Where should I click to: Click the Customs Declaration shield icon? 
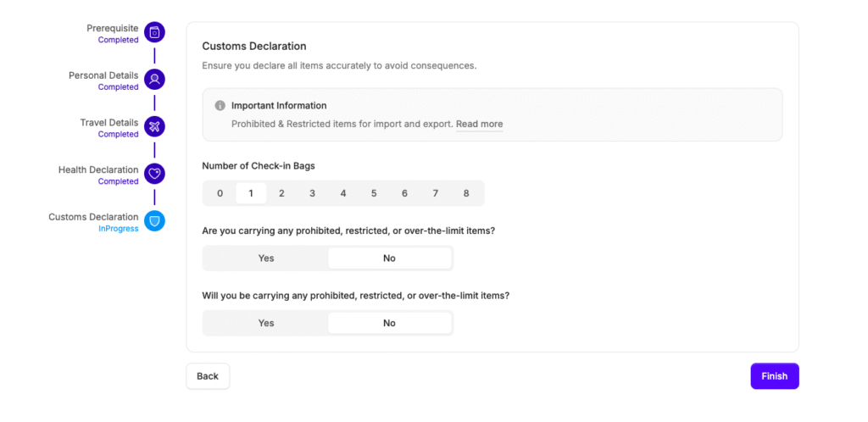tap(154, 221)
